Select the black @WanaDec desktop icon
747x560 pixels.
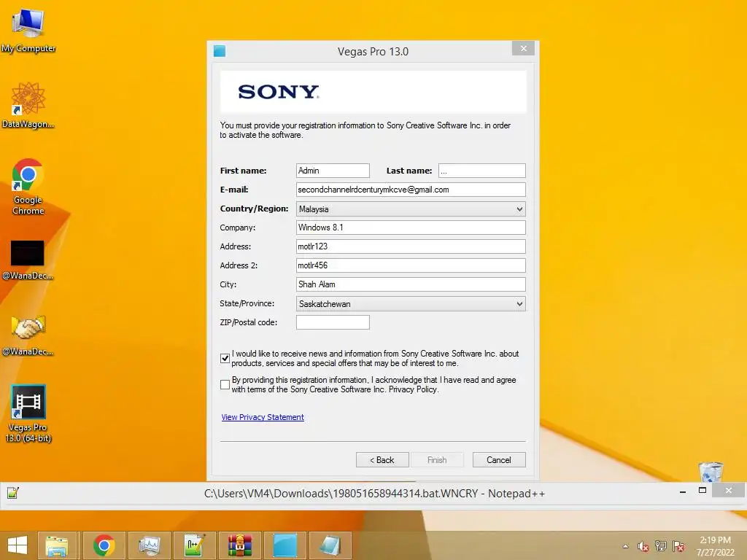coord(28,260)
